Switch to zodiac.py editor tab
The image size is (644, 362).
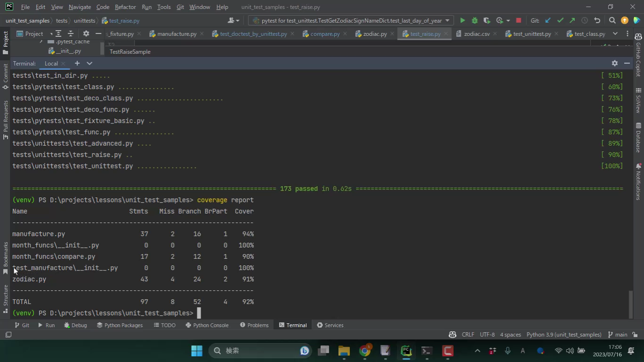tap(374, 34)
